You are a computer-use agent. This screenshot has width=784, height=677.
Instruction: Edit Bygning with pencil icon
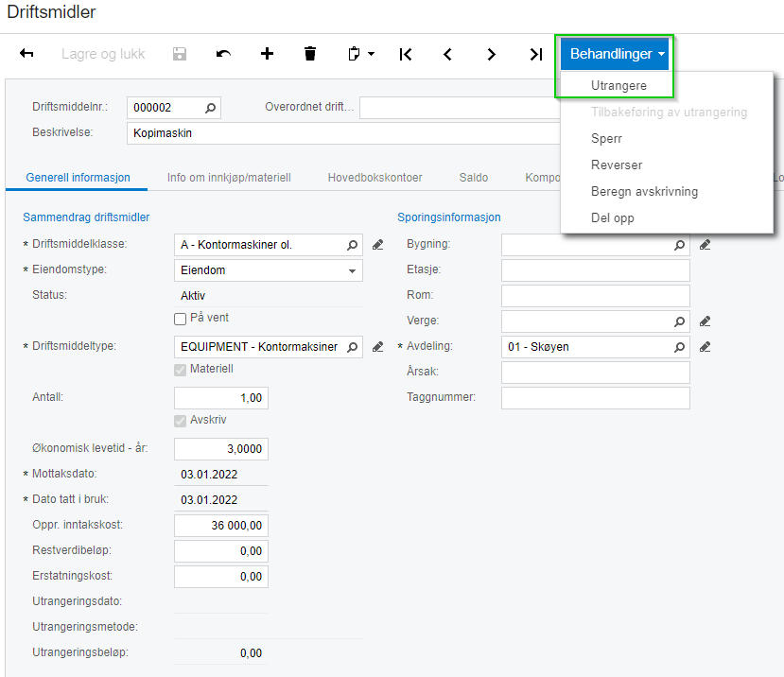click(x=705, y=245)
